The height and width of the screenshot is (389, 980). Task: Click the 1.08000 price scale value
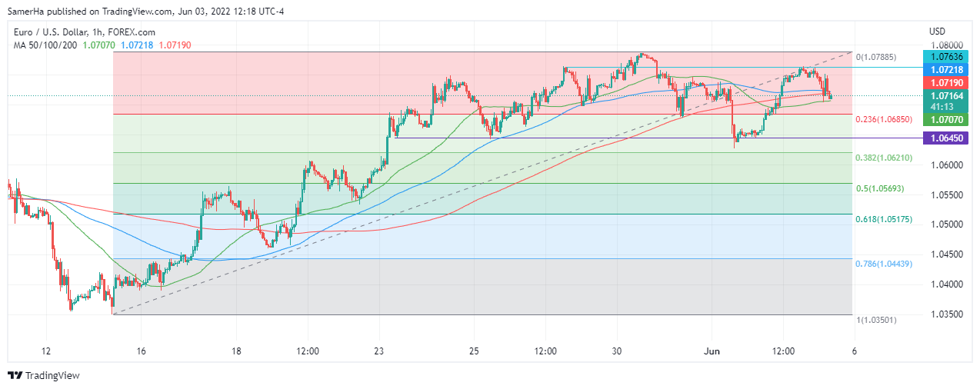tap(948, 45)
